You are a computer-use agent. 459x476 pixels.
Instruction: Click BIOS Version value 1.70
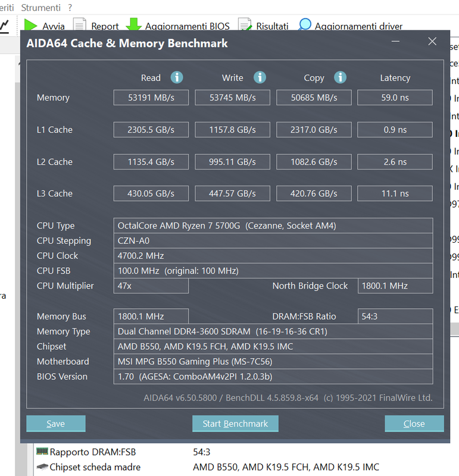click(x=273, y=377)
